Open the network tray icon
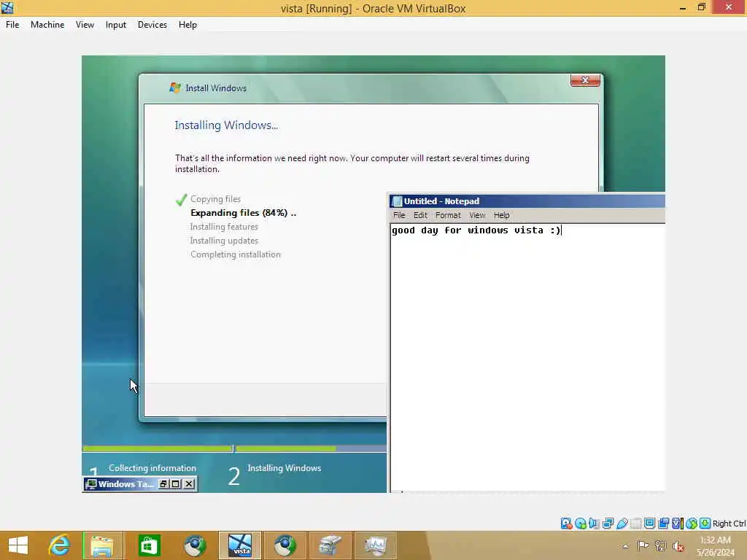This screenshot has width=747, height=560. (x=660, y=545)
